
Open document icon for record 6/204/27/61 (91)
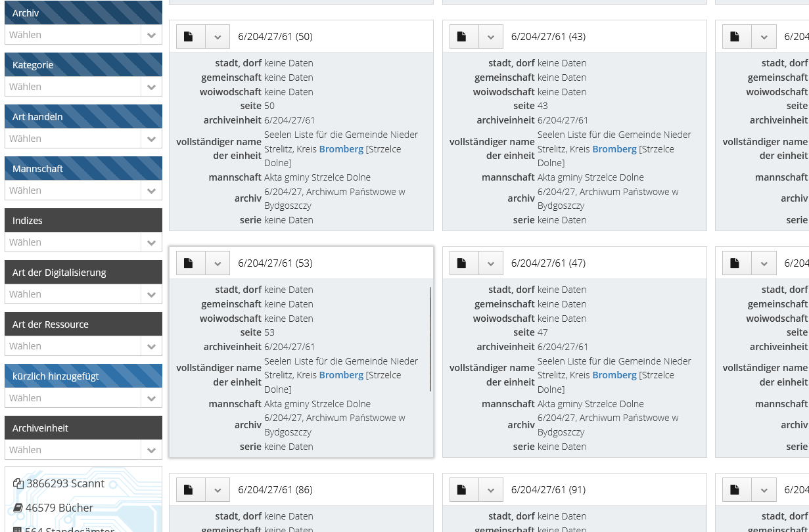point(462,490)
